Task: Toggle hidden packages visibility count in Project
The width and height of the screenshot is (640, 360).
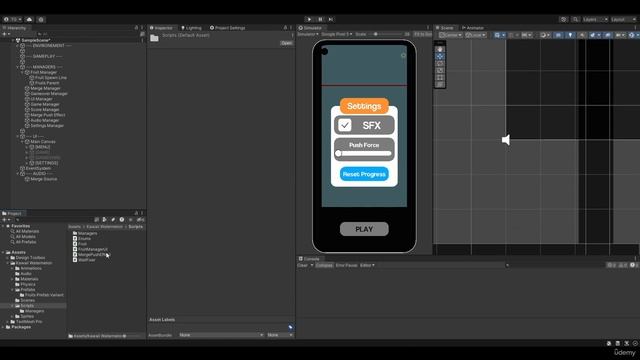Action: click(140, 220)
